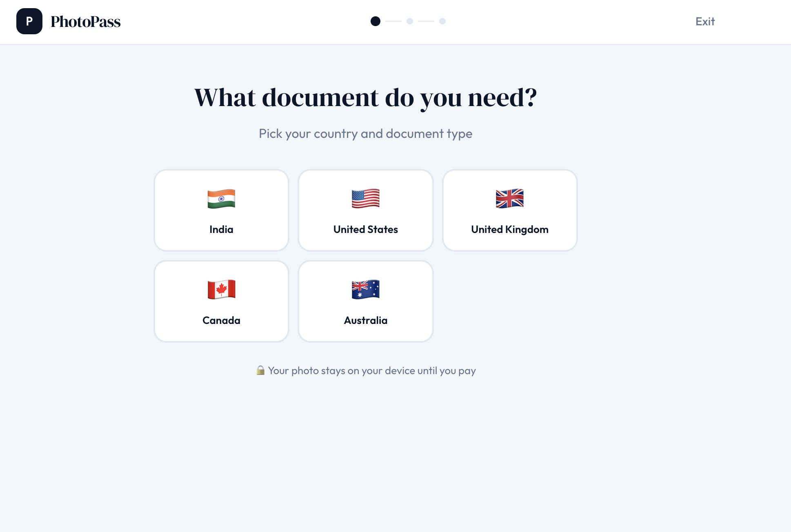Click the PhotoPass 'P' logo icon
This screenshot has width=791, height=532.
click(x=29, y=21)
